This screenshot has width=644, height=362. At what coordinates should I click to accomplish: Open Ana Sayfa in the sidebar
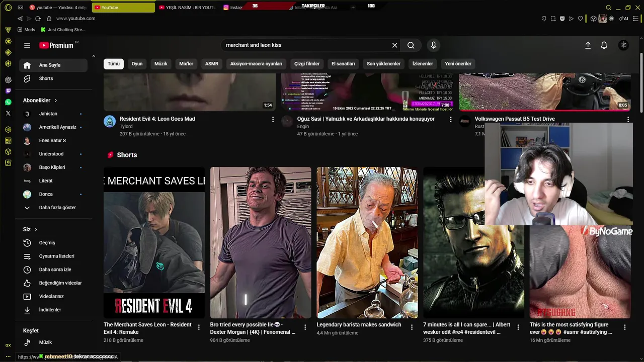point(53,65)
